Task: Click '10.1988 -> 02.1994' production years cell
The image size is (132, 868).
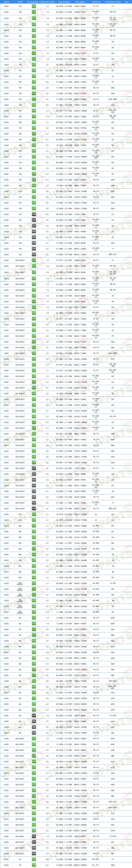Action: [x=64, y=859]
